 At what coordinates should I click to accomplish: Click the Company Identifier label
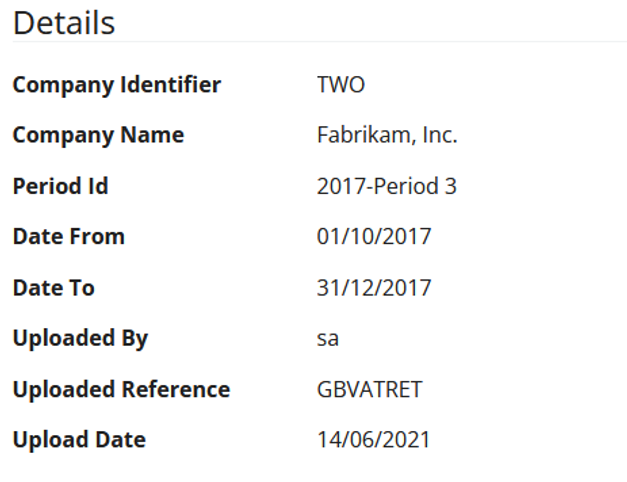tap(116, 85)
